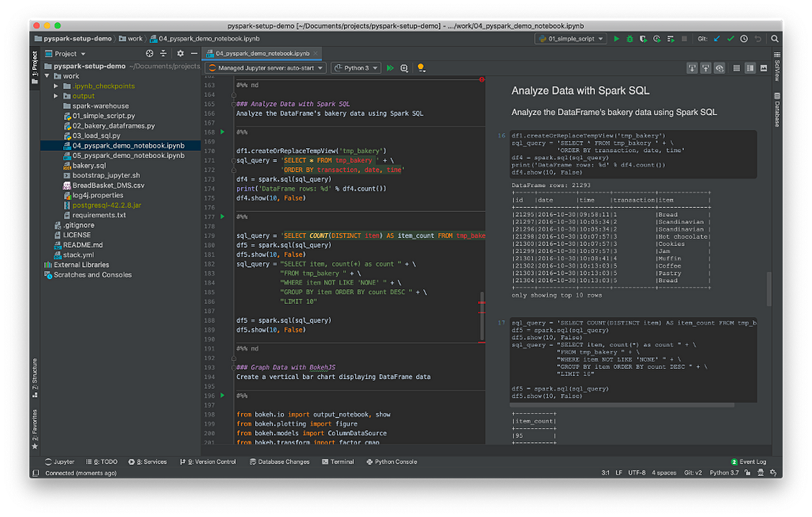The width and height of the screenshot is (812, 517).
Task: Click the concurrency diagram run icon
Action: pos(671,39)
